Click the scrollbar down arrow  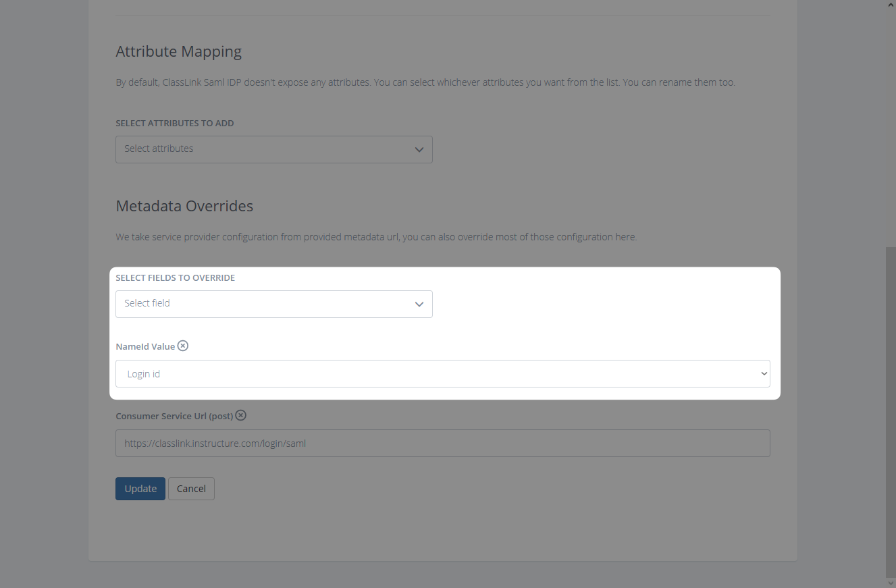[891, 582]
